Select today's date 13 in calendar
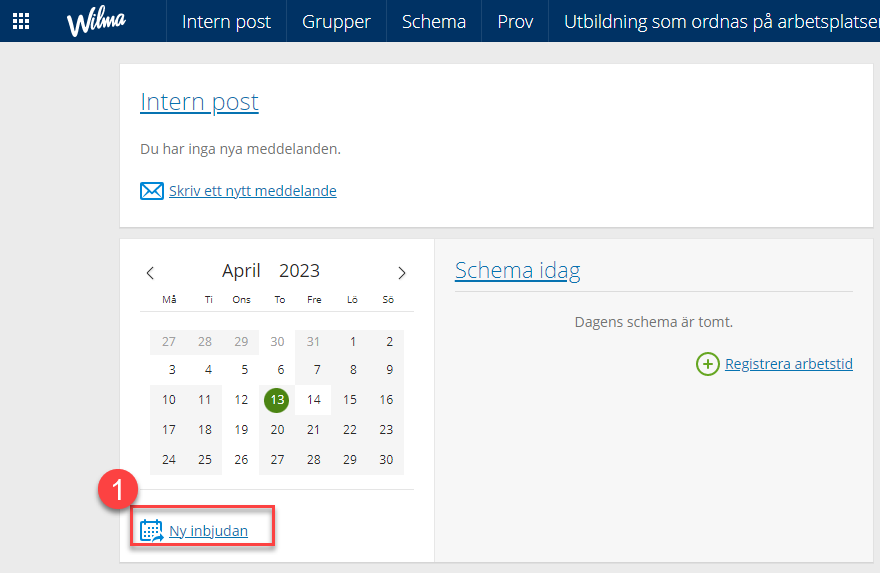This screenshot has height=573, width=880. pyautogui.click(x=277, y=400)
